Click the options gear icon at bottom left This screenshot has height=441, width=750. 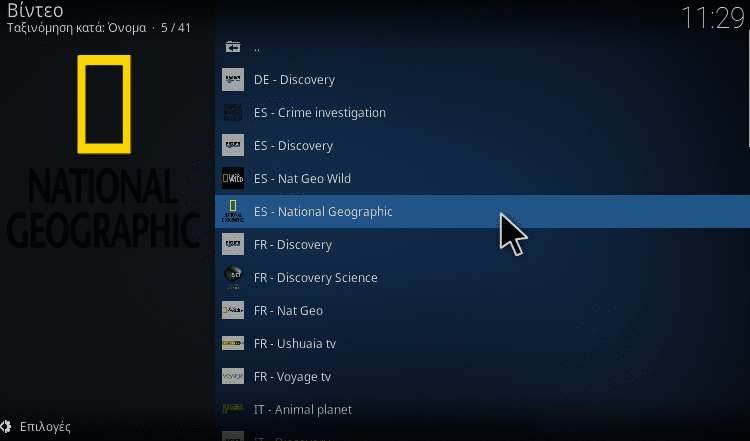point(6,427)
